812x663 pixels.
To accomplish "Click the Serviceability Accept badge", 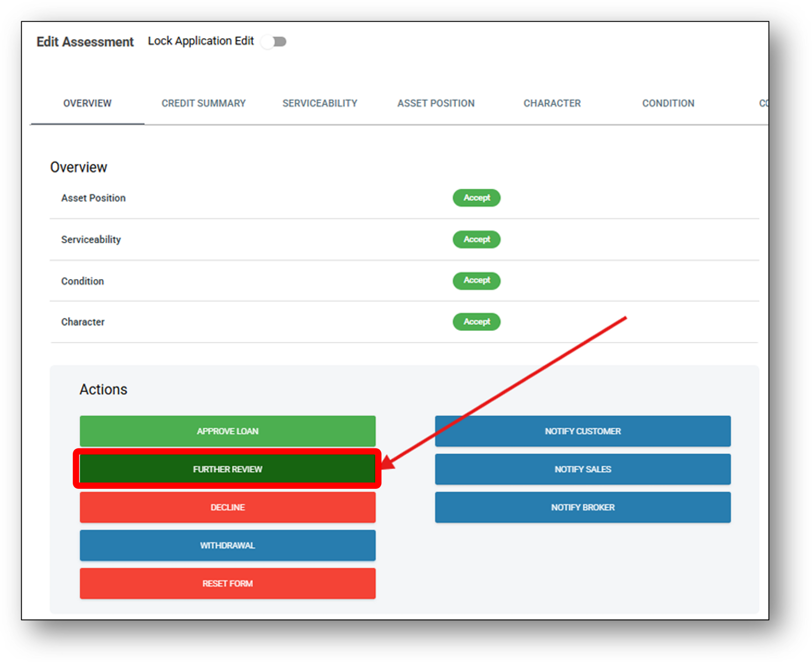I will (476, 240).
